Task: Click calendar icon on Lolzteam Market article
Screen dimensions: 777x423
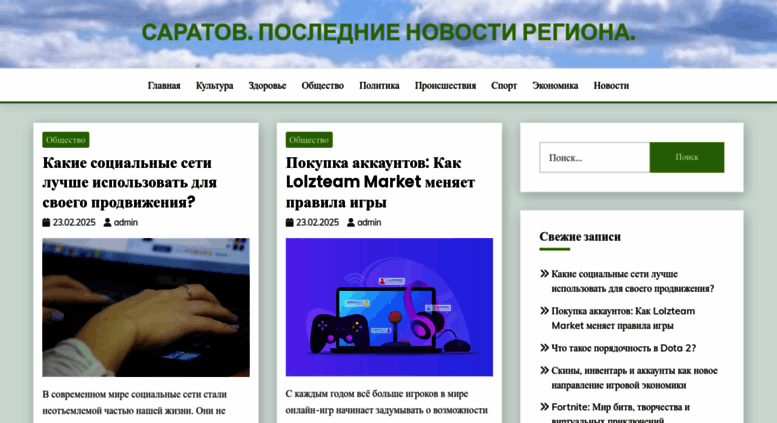Action: pos(289,222)
